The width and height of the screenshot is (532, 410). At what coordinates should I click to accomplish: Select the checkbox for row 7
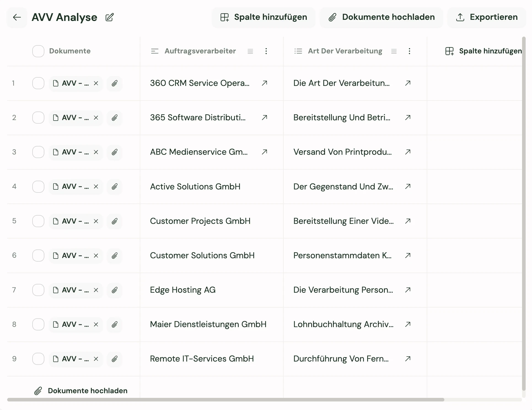point(38,290)
